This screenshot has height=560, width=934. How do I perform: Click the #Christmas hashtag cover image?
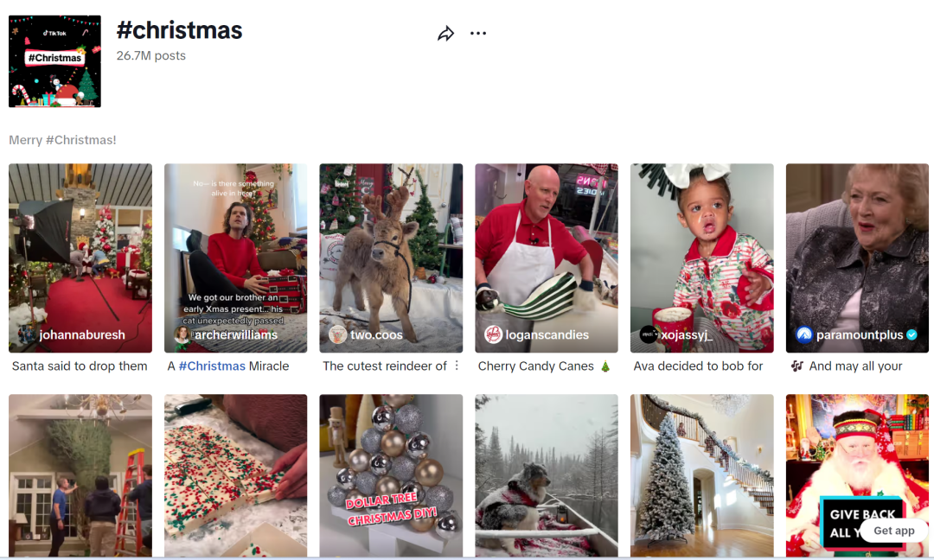click(54, 61)
